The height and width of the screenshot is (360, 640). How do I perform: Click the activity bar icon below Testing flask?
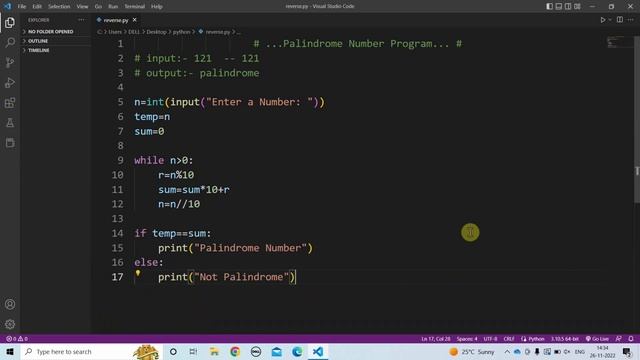click(10, 142)
